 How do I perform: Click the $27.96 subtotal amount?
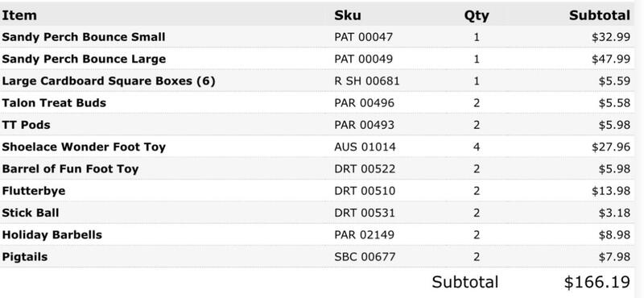coord(611,147)
